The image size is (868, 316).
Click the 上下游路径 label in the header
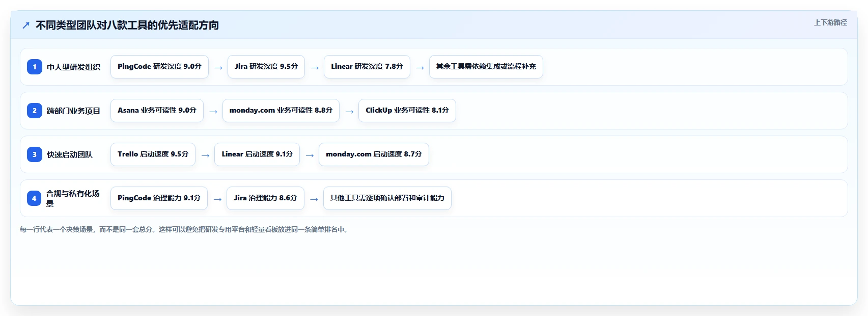[x=830, y=22]
